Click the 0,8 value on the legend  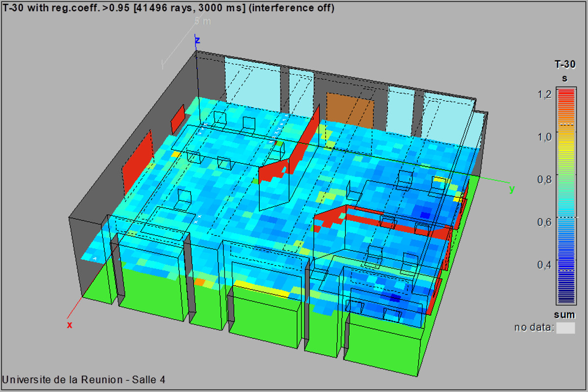click(545, 179)
